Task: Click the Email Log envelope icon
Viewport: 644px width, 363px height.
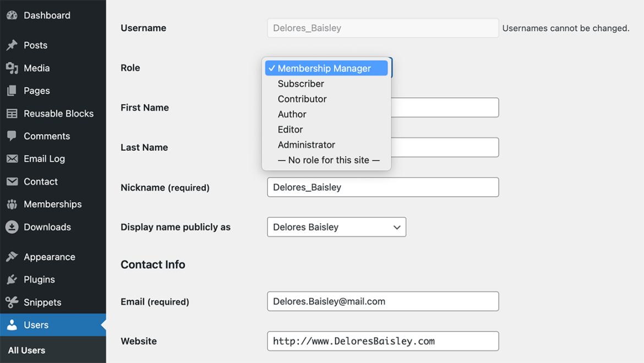Action: [12, 159]
